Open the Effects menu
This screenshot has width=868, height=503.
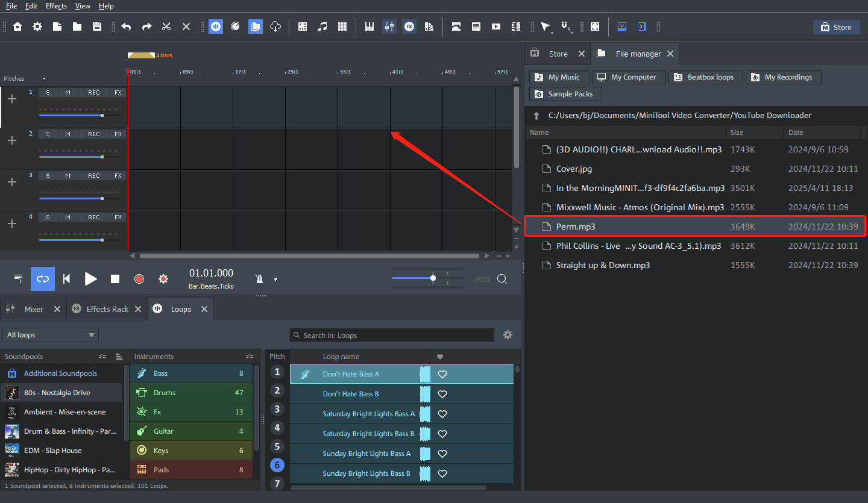coord(56,6)
